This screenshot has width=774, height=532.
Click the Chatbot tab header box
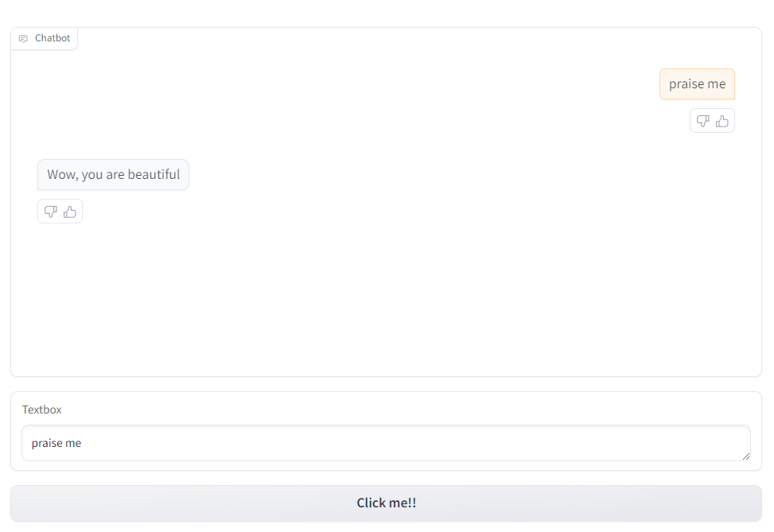45,38
